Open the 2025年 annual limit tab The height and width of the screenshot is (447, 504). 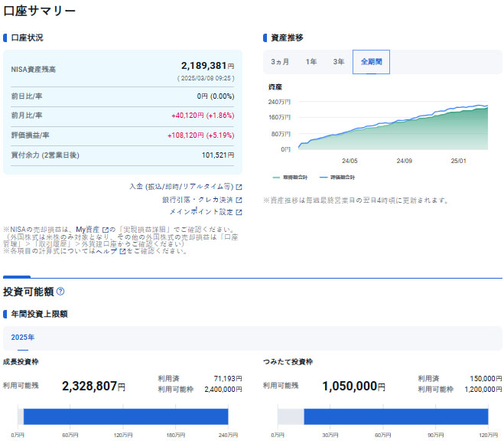tap(23, 338)
